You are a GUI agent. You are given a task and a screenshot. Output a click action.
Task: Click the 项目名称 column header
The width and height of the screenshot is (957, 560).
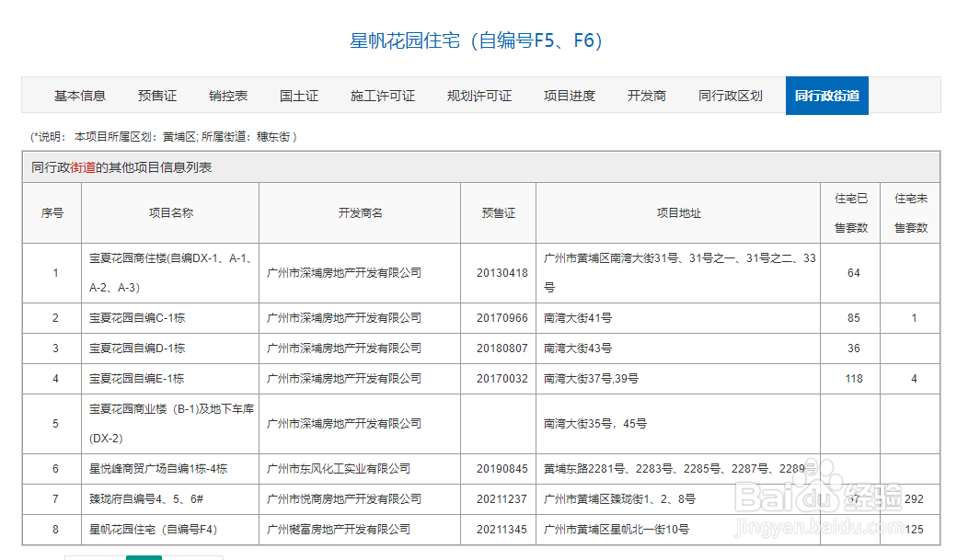click(170, 213)
